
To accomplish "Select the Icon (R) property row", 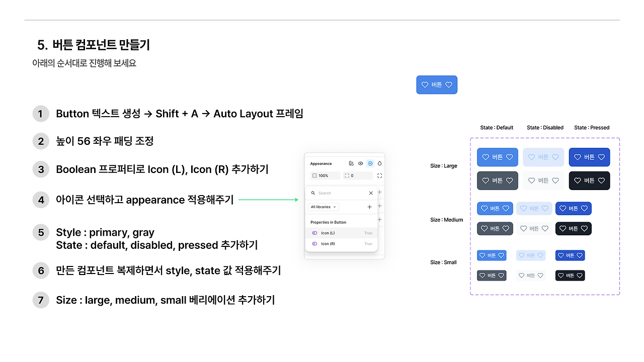I will (x=341, y=244).
